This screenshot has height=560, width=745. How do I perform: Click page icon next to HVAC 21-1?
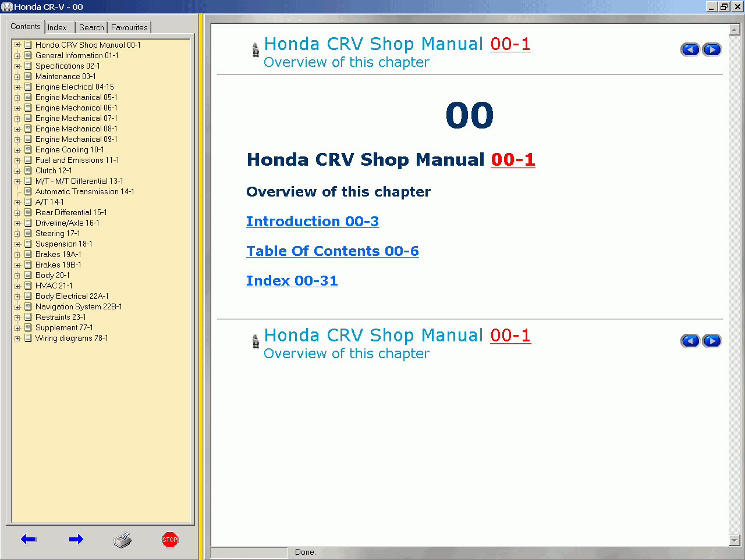pyautogui.click(x=27, y=286)
